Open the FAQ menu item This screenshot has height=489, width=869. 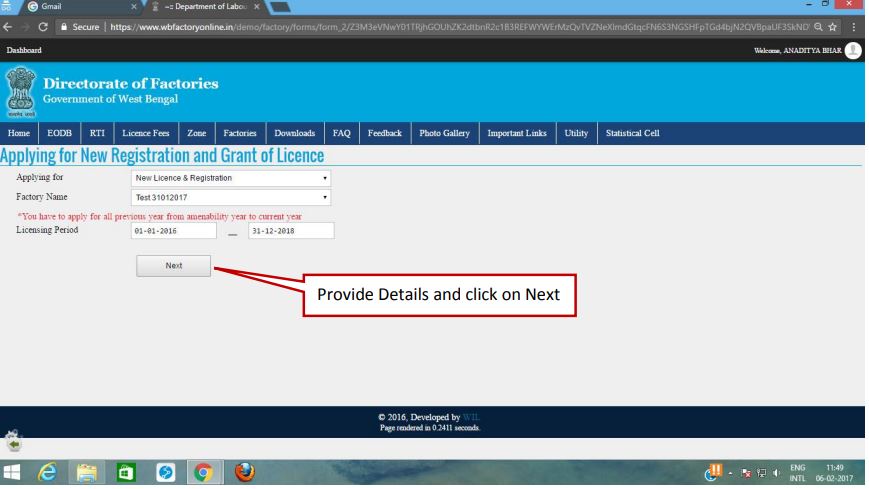click(341, 134)
